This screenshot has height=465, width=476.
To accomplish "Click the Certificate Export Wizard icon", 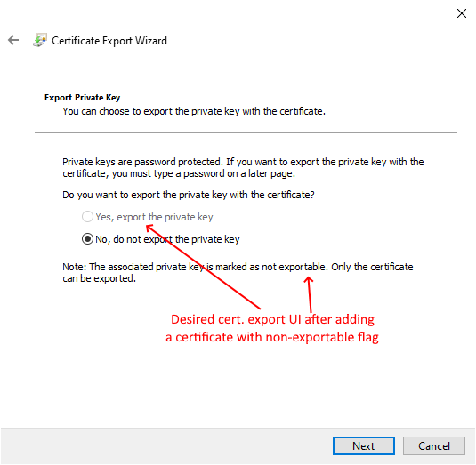I will 40,40.
